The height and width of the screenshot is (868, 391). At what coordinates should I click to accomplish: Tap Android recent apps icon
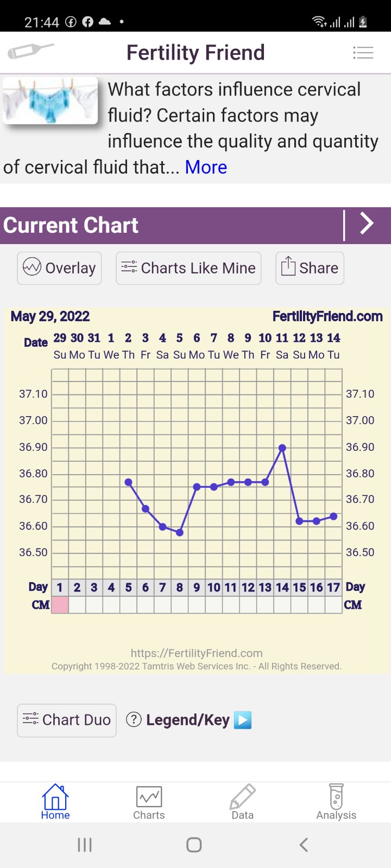click(x=85, y=845)
